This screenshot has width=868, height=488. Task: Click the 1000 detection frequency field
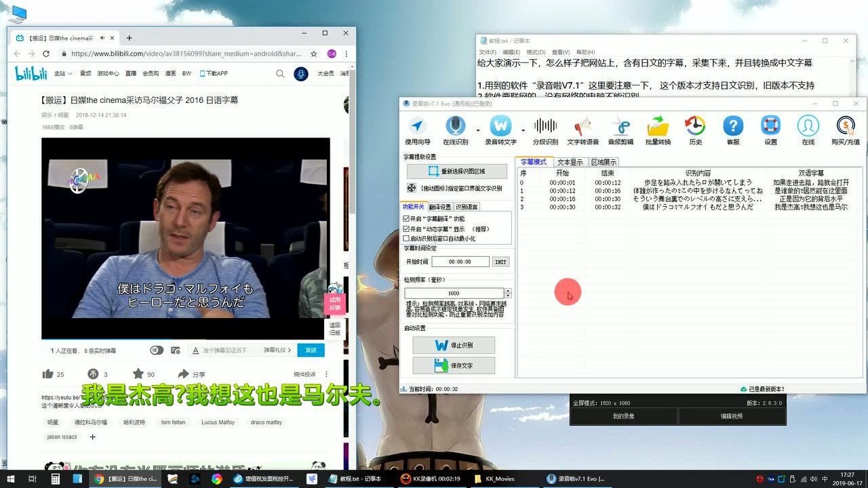click(454, 293)
